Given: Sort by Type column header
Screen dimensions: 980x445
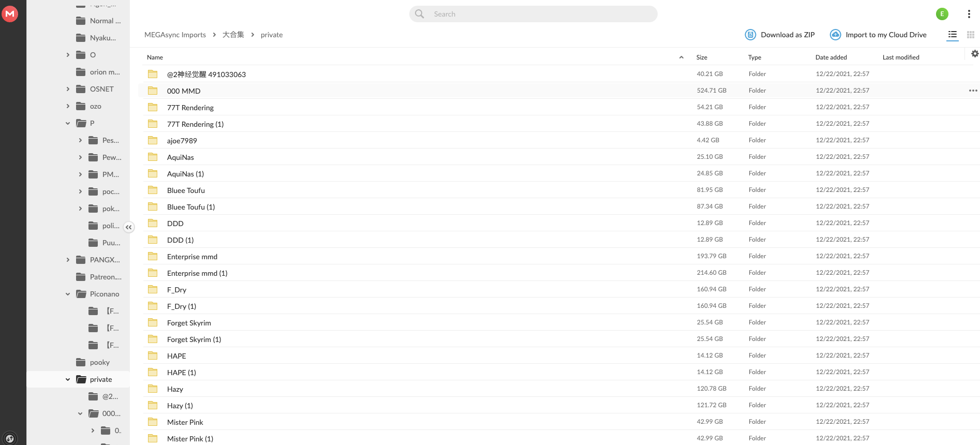Looking at the screenshot, I should pos(754,57).
